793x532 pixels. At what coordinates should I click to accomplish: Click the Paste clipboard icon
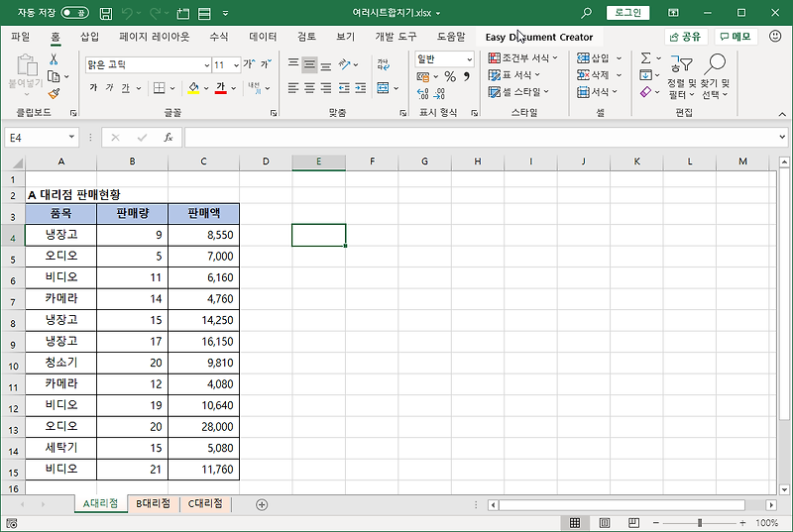point(26,65)
